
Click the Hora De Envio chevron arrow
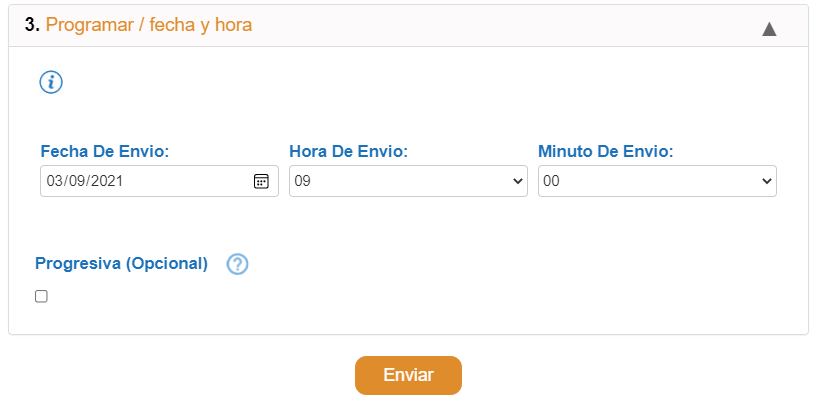coord(517,181)
